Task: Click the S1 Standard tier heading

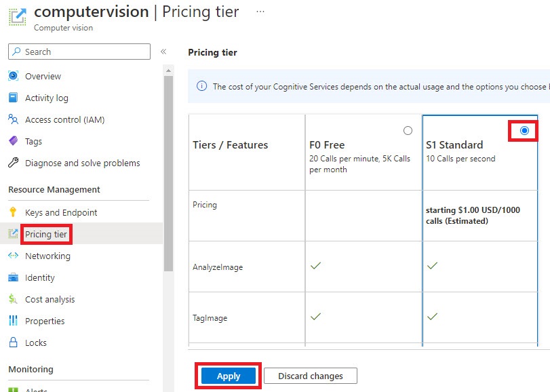Action: pos(454,145)
